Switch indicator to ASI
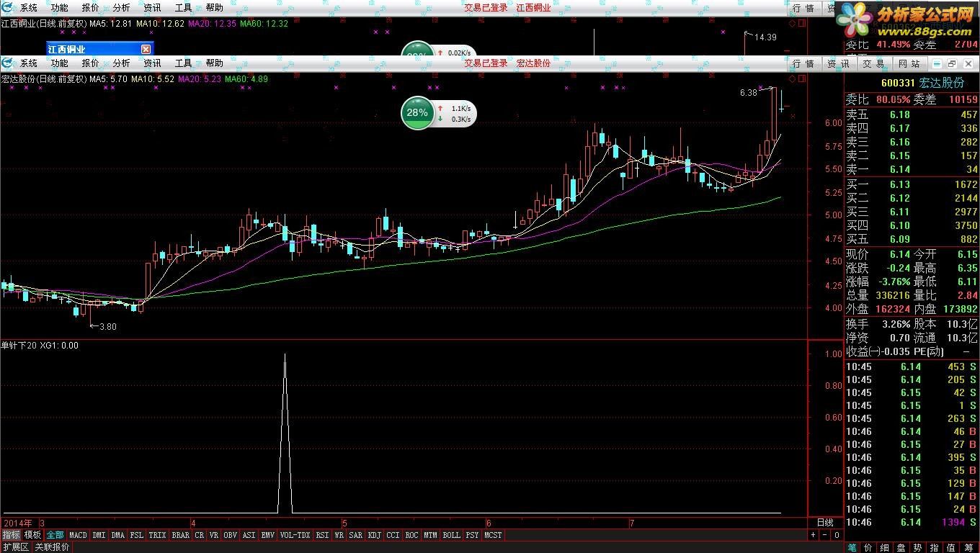 (249, 535)
